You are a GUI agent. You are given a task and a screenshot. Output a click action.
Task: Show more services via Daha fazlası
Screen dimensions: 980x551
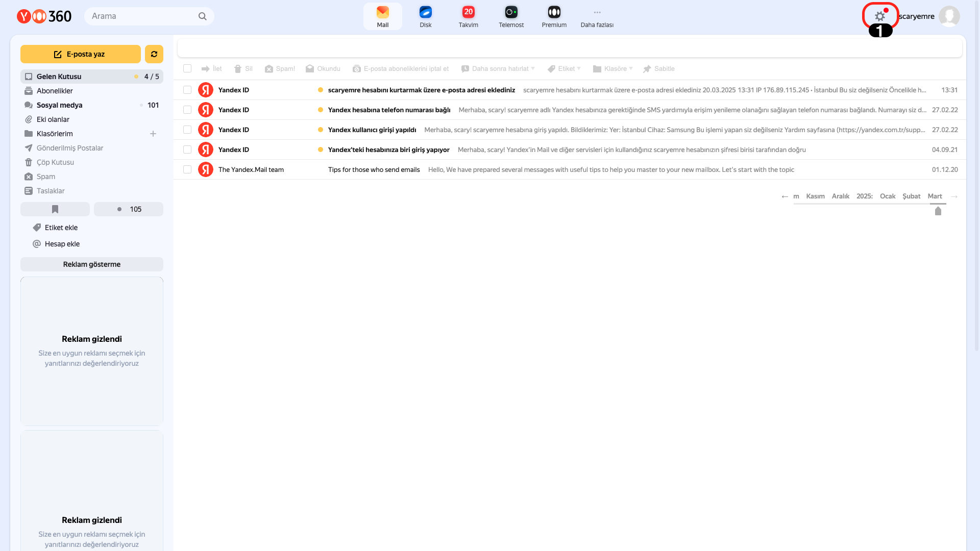(597, 16)
